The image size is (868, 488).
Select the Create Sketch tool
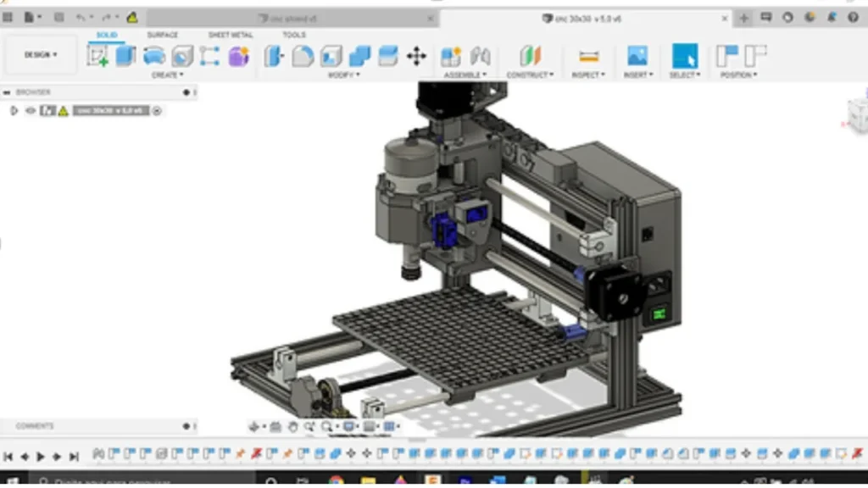pos(98,56)
